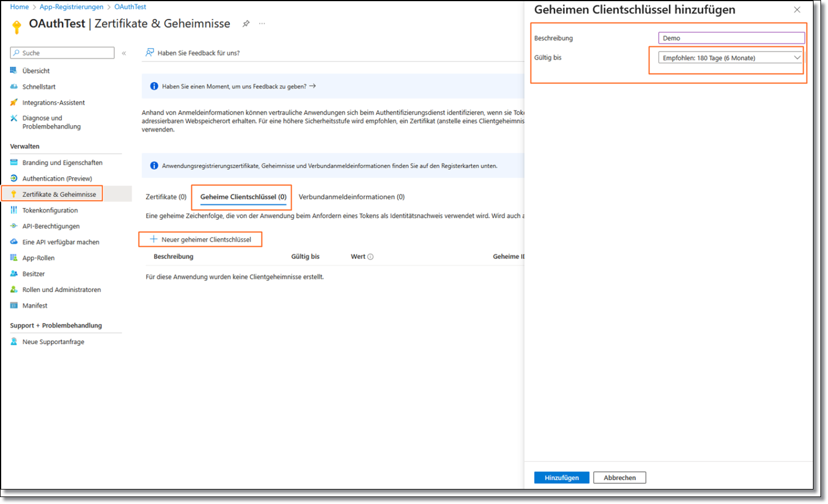
Task: Click the Abbrechen button
Action: tap(619, 478)
